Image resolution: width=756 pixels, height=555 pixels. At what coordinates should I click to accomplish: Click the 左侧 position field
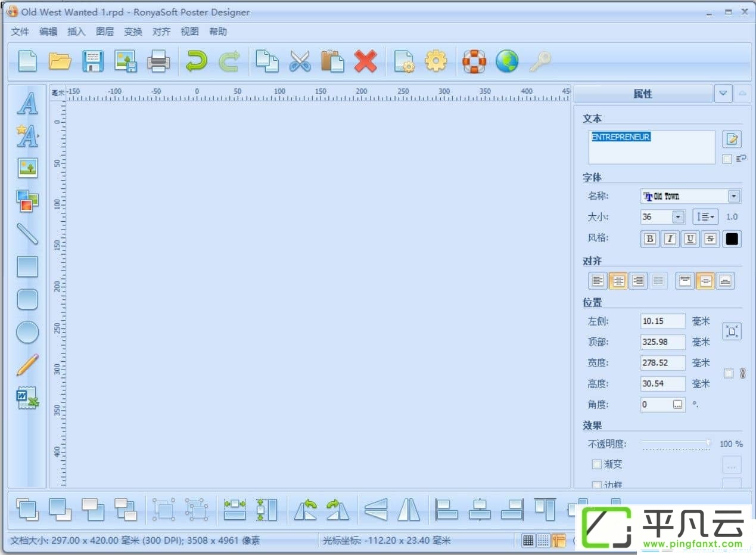click(663, 321)
